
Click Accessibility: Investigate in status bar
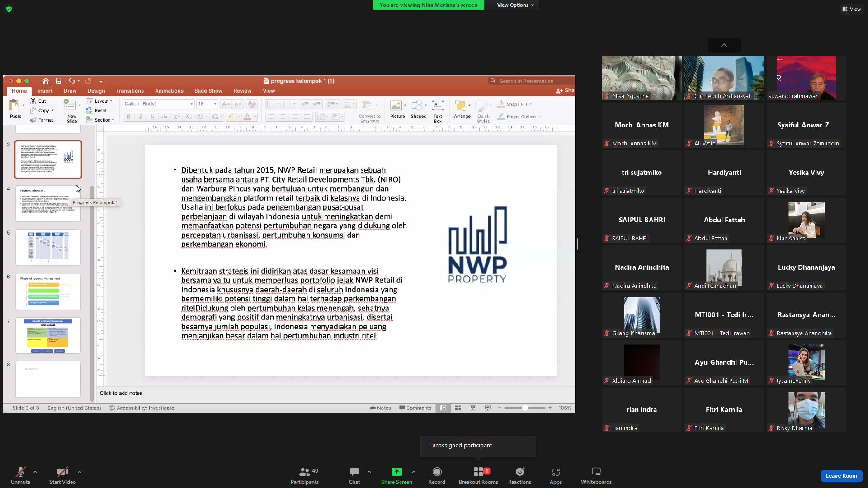[x=142, y=408]
